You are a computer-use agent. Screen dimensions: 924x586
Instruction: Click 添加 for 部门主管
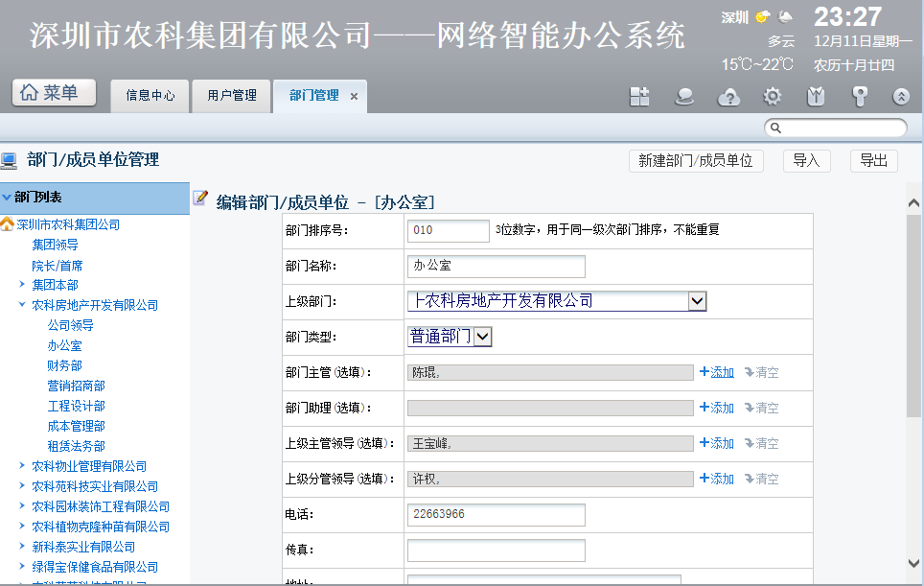[717, 372]
